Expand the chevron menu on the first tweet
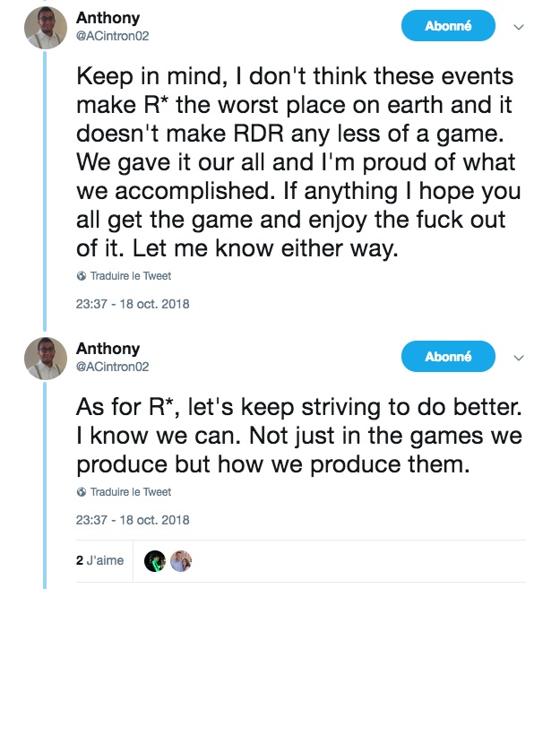 518,27
